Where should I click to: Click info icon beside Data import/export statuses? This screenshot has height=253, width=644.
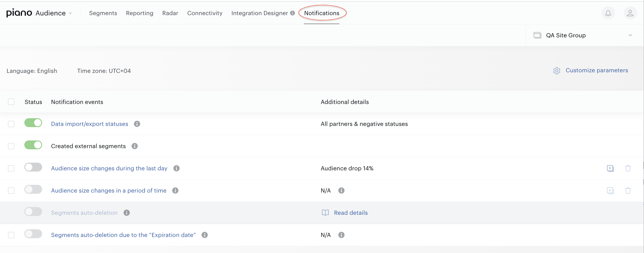pos(137,124)
